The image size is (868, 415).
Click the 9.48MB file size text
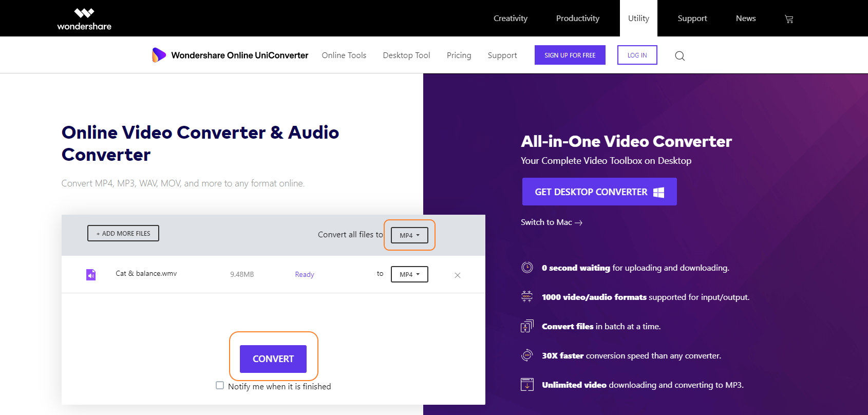242,274
